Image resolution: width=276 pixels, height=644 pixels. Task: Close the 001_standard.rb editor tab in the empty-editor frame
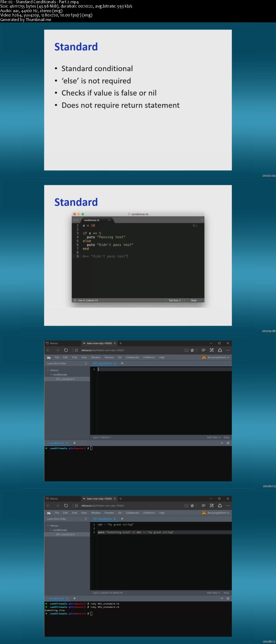point(115,363)
